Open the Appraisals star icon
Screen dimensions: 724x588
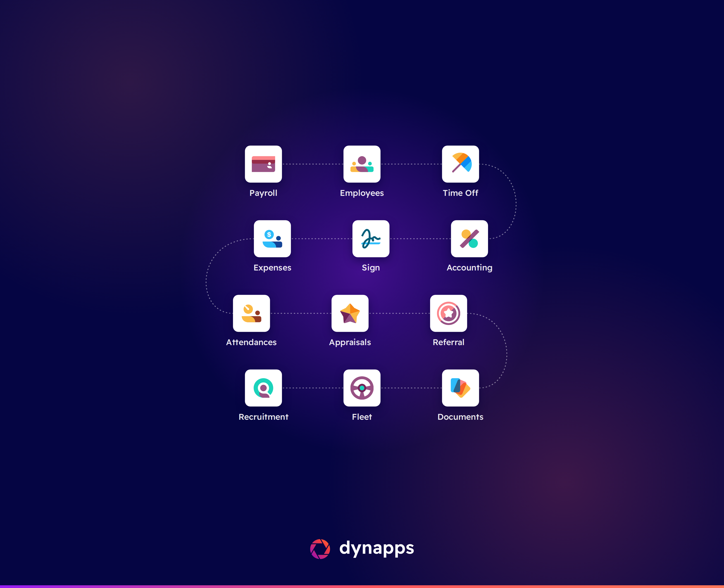point(350,313)
